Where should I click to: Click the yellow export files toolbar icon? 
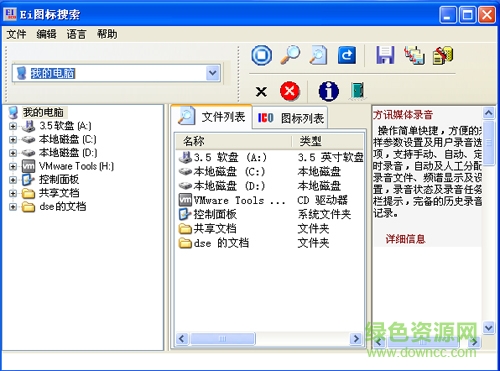(x=443, y=55)
